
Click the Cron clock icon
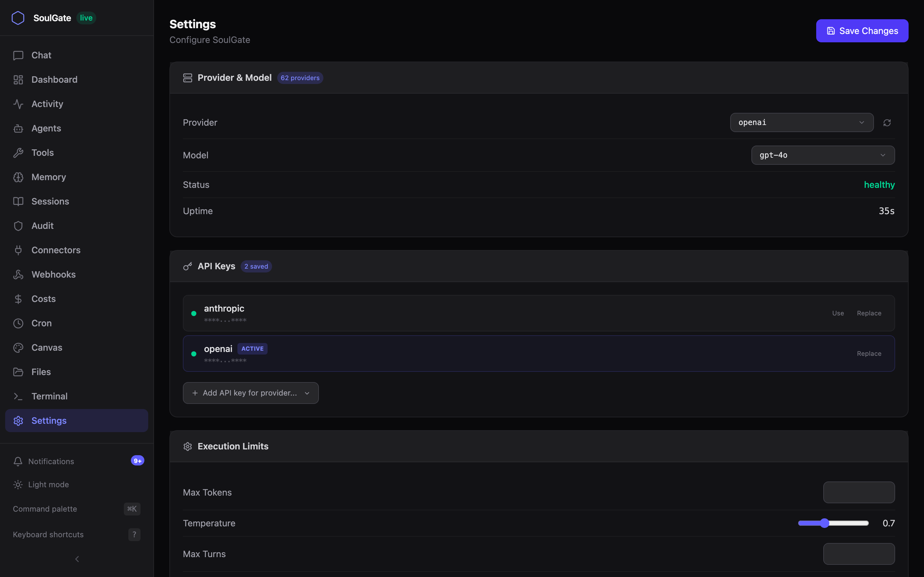point(18,323)
